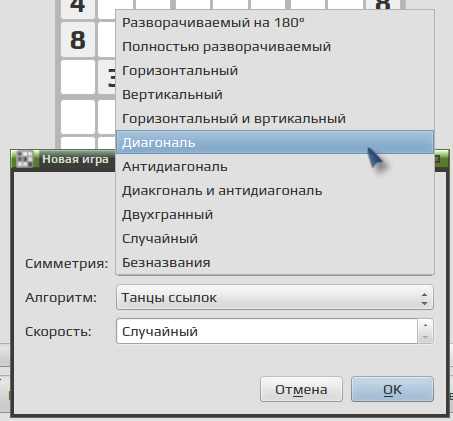Select "Вертикальный" in the dropdown list
The width and height of the screenshot is (453, 421).
point(275,95)
